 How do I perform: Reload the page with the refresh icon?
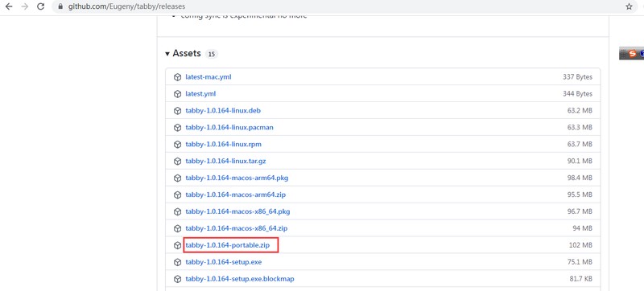pyautogui.click(x=41, y=6)
